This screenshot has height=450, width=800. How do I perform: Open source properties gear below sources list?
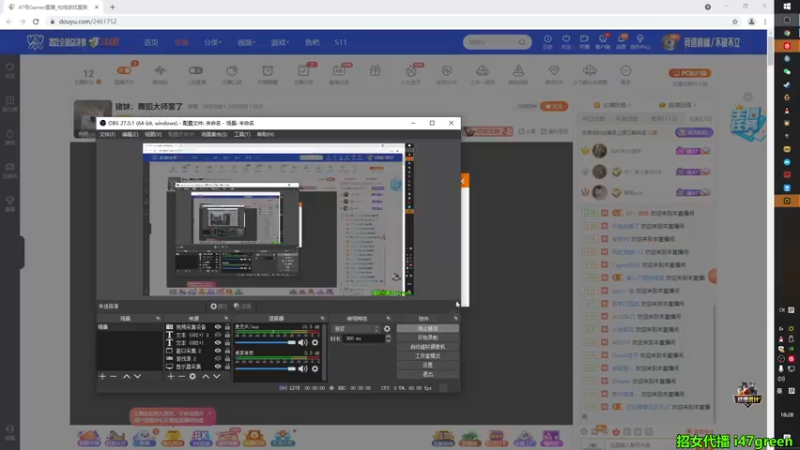(x=192, y=377)
